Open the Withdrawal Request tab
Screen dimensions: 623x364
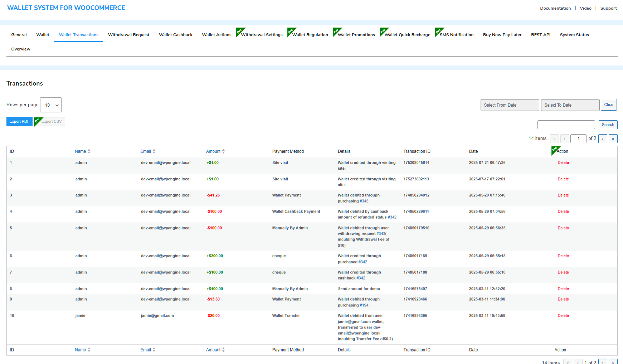(x=129, y=35)
